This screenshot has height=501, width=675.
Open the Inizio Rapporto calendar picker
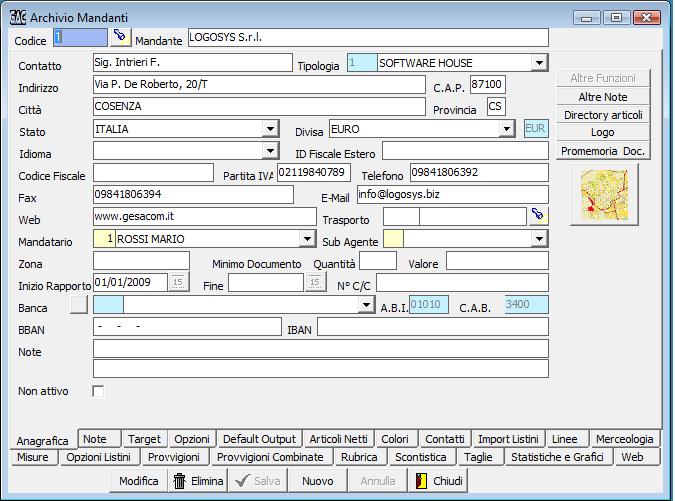178,283
